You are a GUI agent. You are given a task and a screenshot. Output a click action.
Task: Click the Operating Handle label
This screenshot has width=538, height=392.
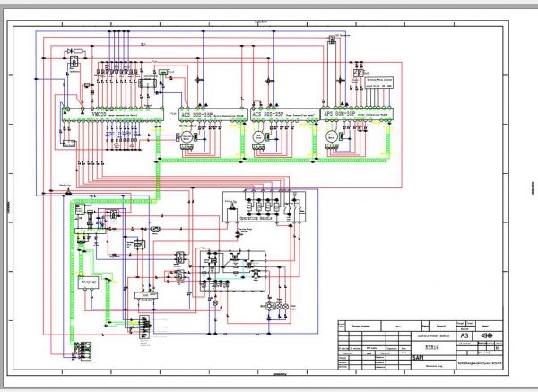(256, 218)
